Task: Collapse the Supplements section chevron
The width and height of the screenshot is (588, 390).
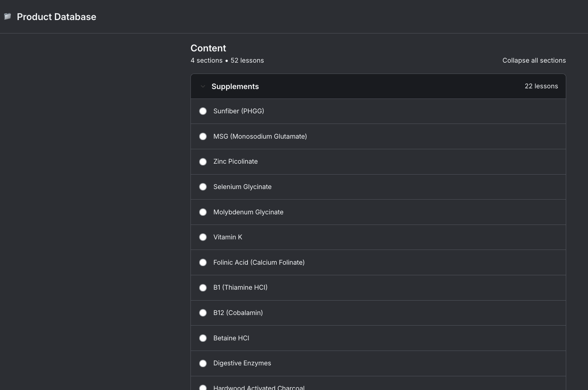Action: (203, 86)
